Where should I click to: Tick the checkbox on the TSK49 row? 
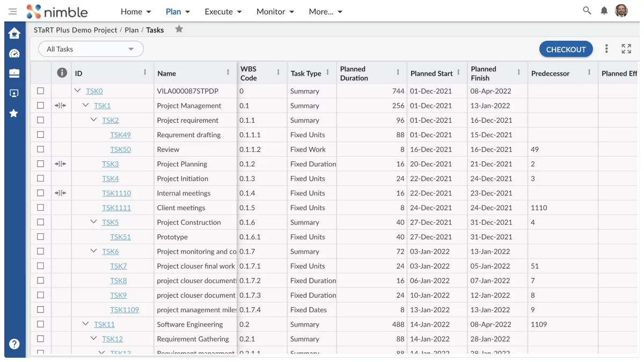click(x=40, y=135)
